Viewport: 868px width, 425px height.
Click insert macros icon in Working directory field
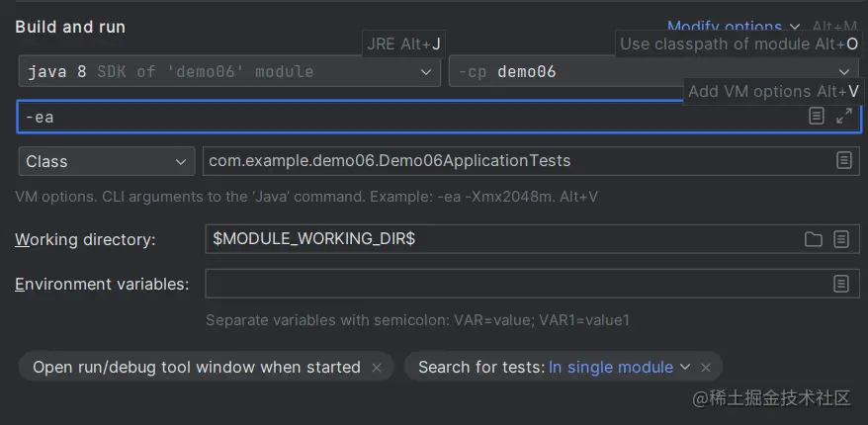841,239
